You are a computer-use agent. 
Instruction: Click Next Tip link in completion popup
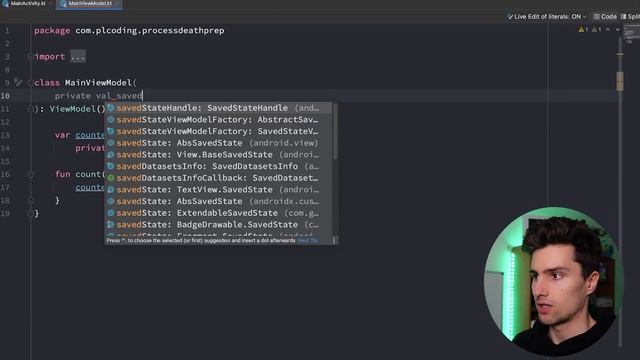tap(308, 240)
